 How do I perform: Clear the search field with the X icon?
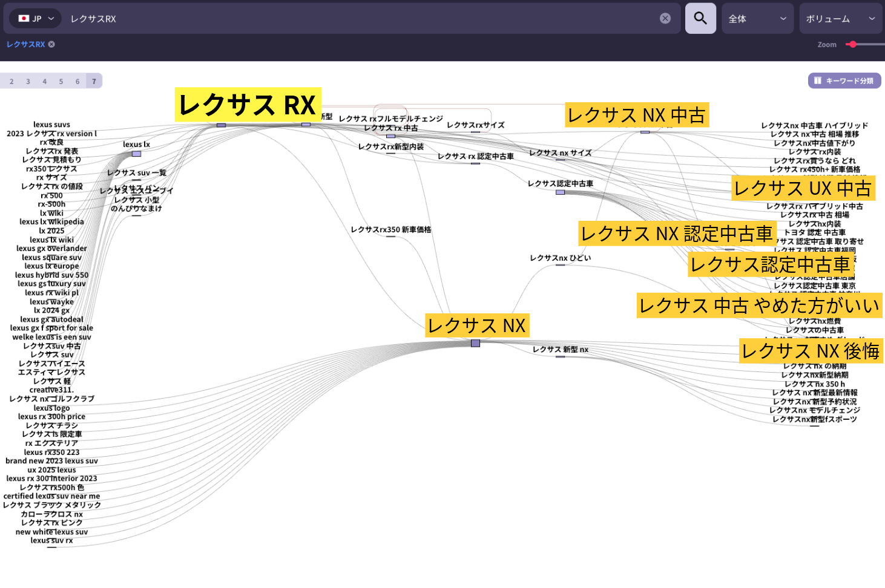click(x=665, y=18)
